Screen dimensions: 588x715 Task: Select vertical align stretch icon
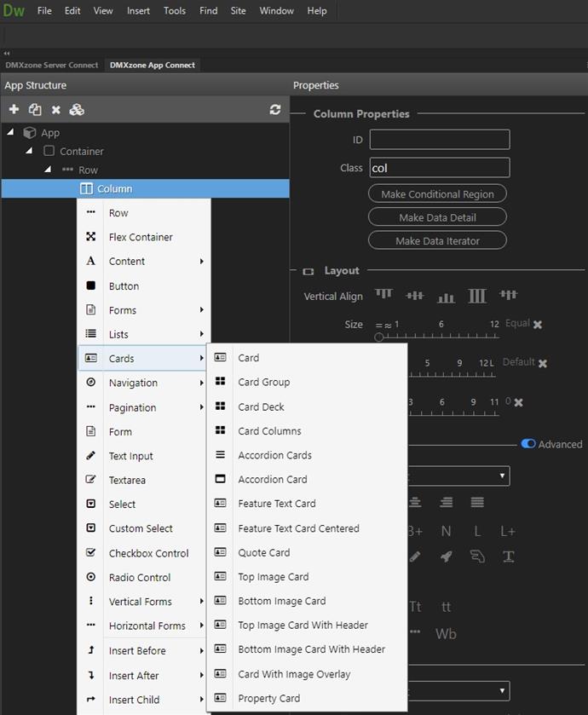pos(476,296)
